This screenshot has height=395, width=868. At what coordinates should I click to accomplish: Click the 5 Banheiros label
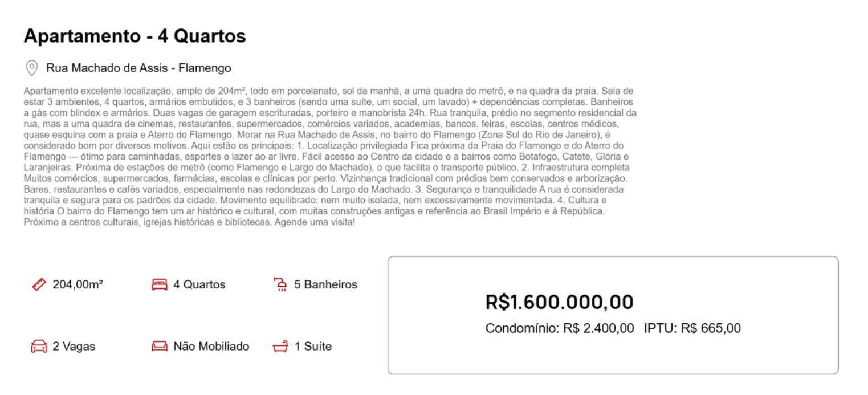click(x=325, y=284)
